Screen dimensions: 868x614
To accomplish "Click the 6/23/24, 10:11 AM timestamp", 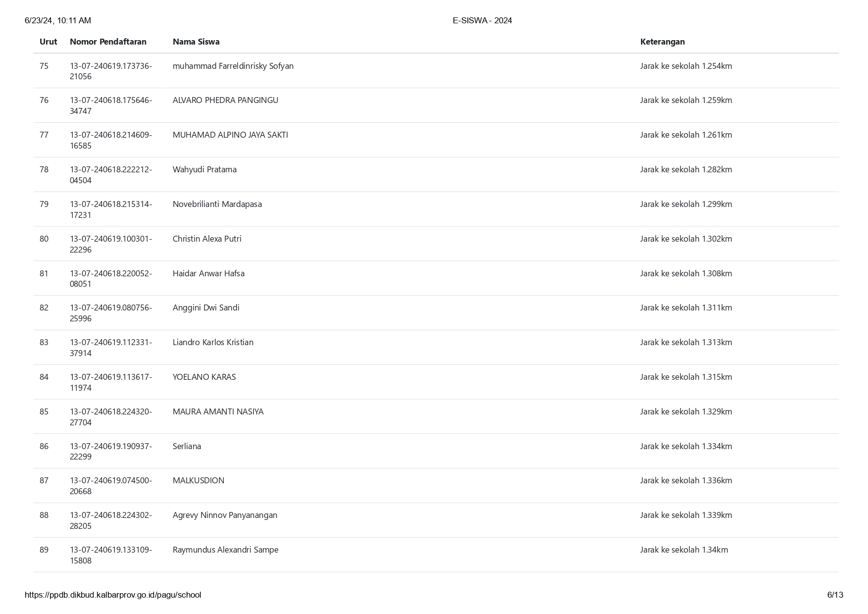I will 58,20.
